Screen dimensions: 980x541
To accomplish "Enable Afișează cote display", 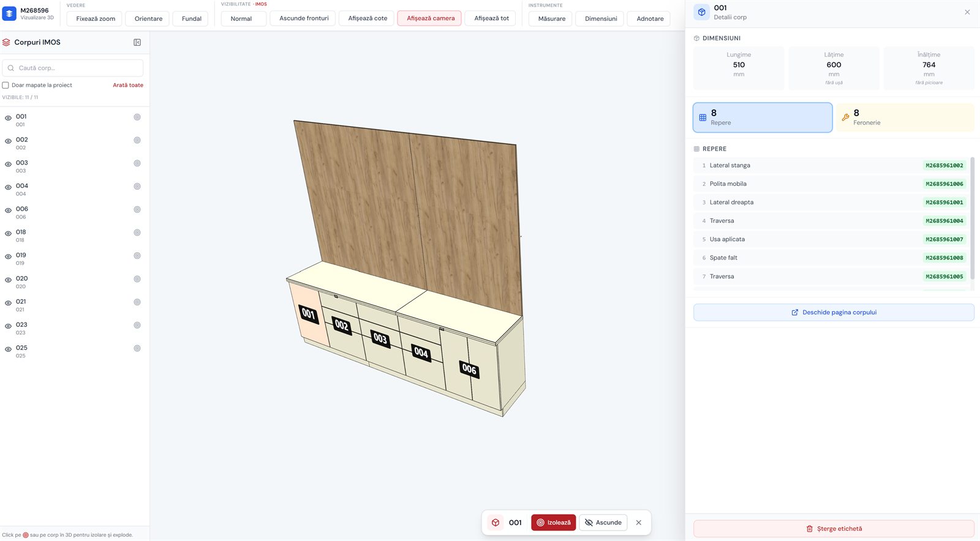I will [367, 18].
